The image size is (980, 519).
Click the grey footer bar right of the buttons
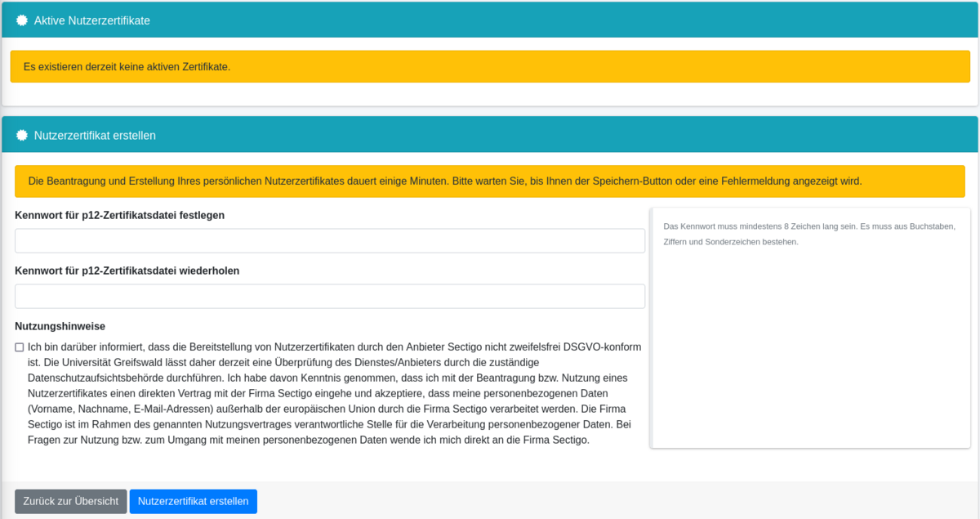pos(612,500)
